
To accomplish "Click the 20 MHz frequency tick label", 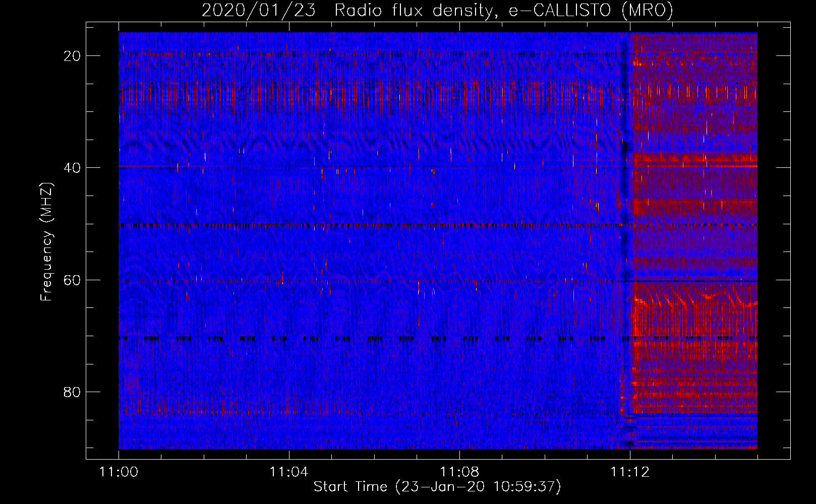I will tap(72, 56).
